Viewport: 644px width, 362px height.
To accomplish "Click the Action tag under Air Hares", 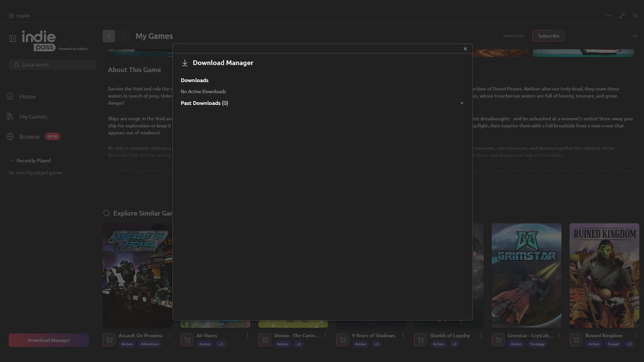I will [205, 344].
